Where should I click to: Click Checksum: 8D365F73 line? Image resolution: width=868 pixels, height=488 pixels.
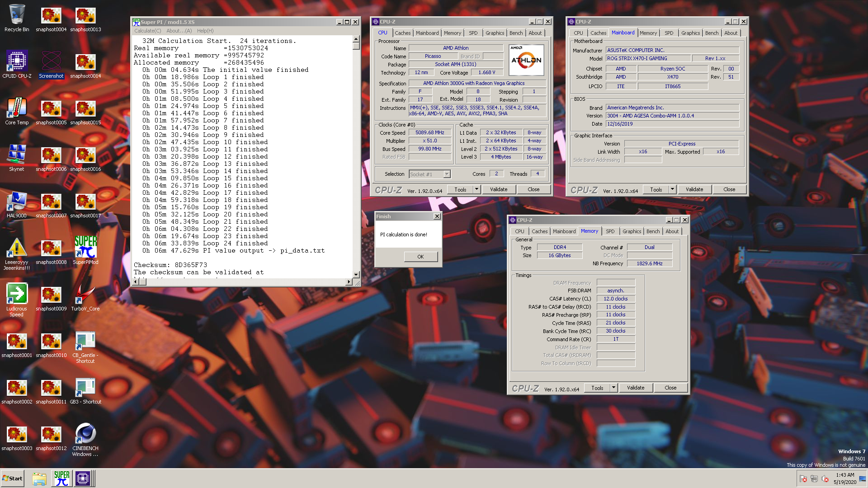pos(170,265)
